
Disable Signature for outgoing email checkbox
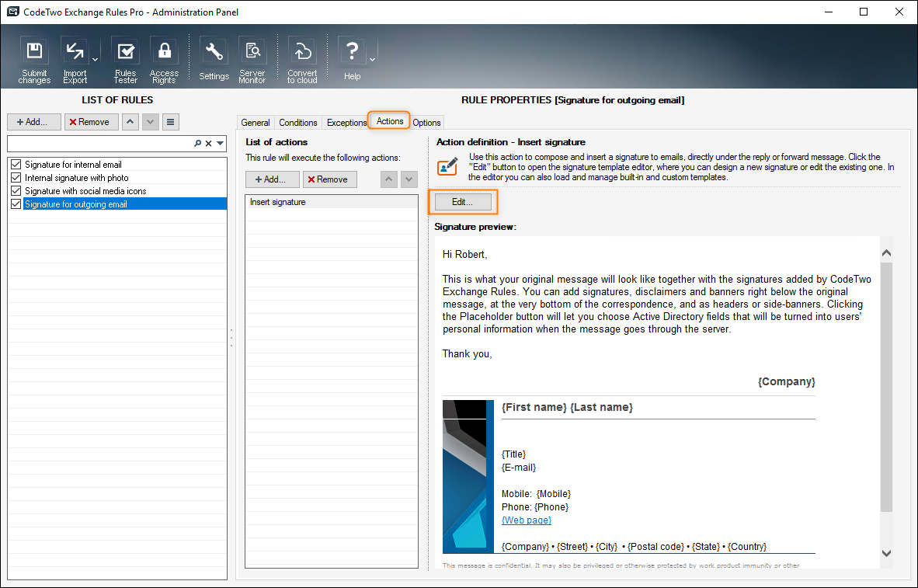16,204
